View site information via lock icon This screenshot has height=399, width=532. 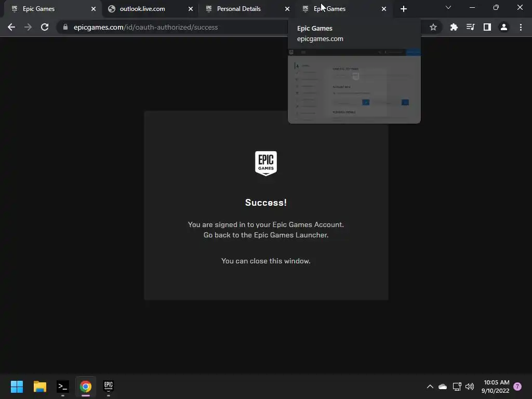65,27
